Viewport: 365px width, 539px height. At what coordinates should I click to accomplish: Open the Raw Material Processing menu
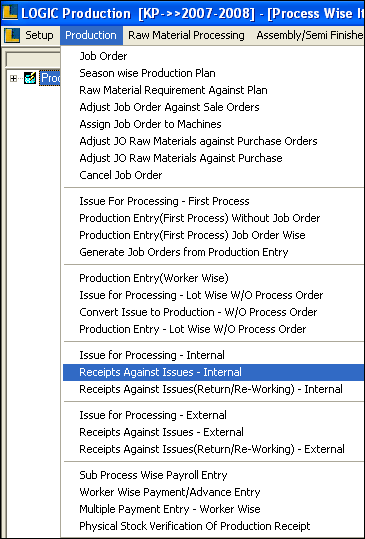click(x=186, y=35)
